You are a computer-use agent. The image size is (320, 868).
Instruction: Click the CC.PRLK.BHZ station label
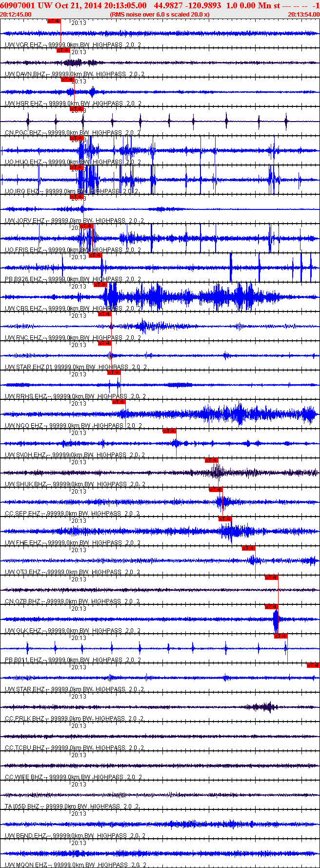tap(24, 719)
